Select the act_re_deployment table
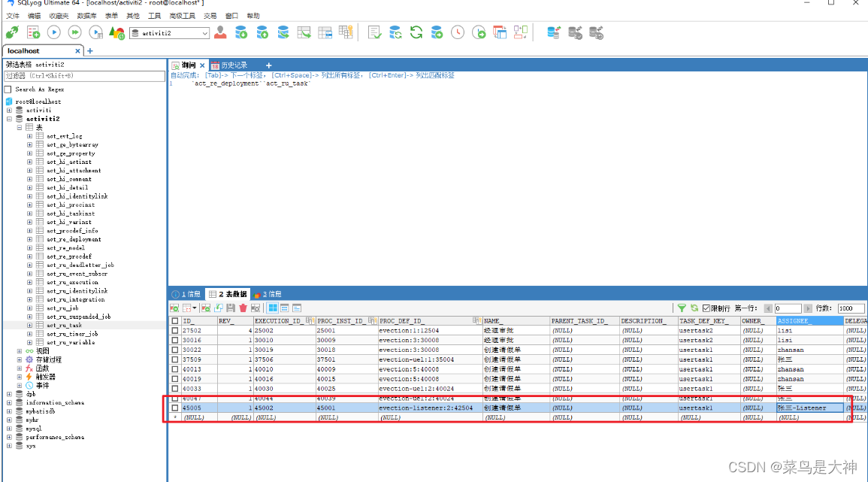The image size is (868, 482). pyautogui.click(x=74, y=239)
